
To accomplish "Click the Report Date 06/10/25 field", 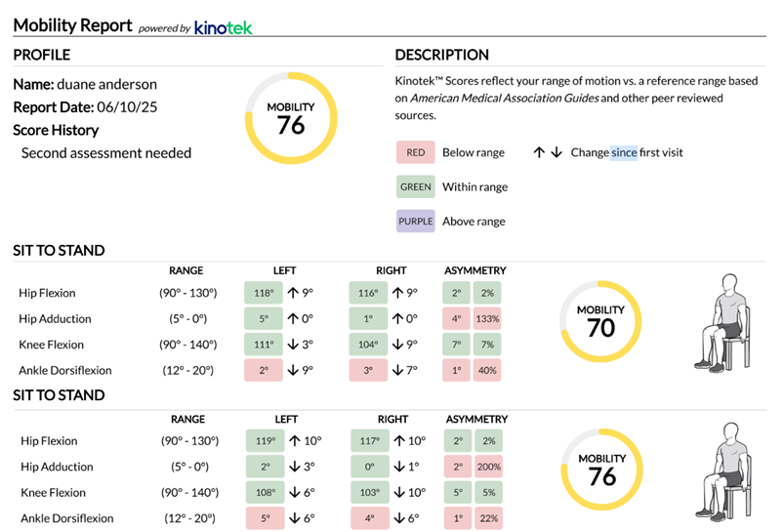I will (85, 107).
